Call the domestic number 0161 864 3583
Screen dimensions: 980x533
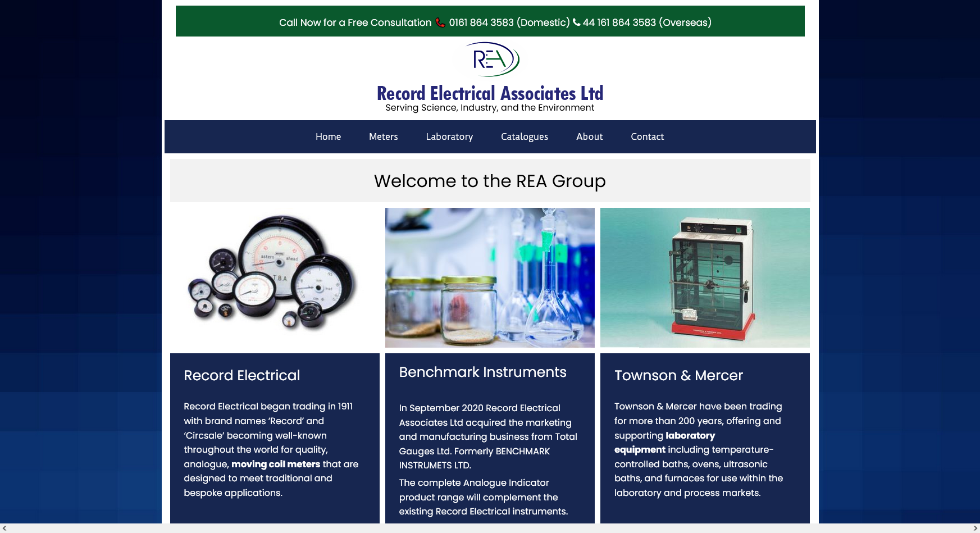click(x=481, y=22)
